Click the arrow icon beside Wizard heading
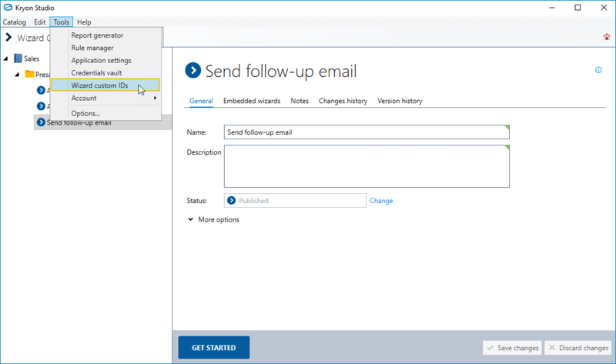The image size is (616, 364). click(8, 37)
